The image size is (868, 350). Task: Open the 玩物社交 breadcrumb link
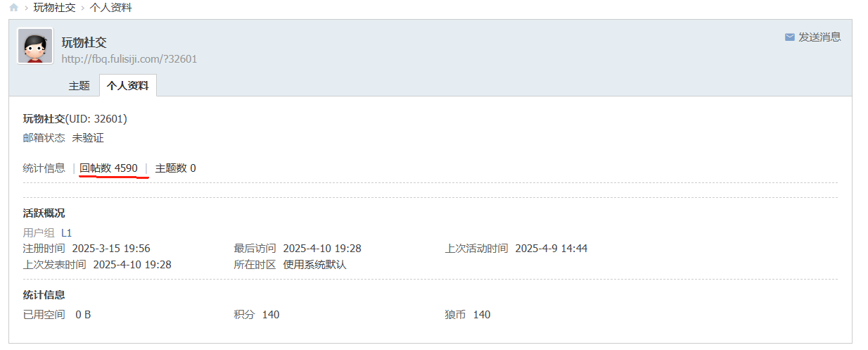point(56,8)
